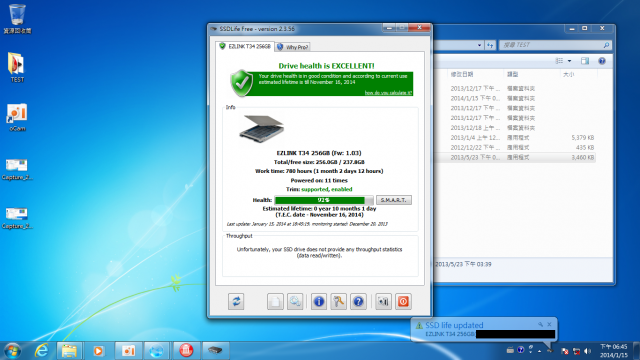Open the 'how do you calculate it?' link
640x360 pixels.
click(x=388, y=93)
